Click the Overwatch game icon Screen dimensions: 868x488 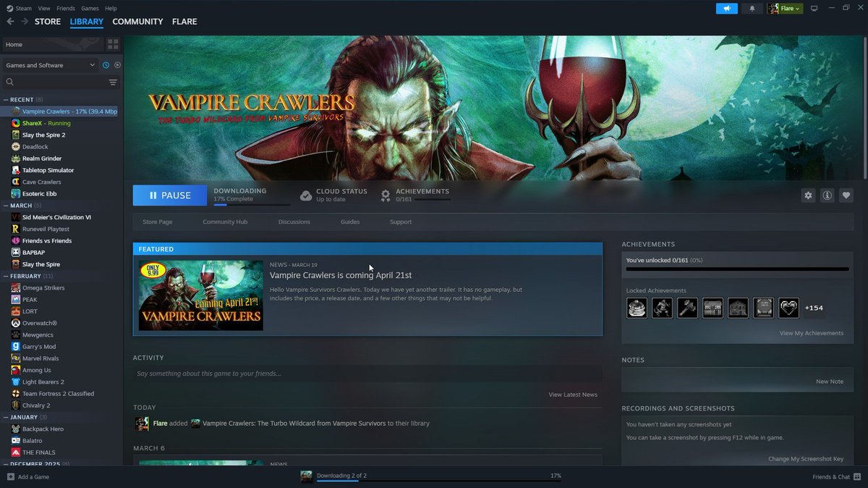[x=16, y=323]
